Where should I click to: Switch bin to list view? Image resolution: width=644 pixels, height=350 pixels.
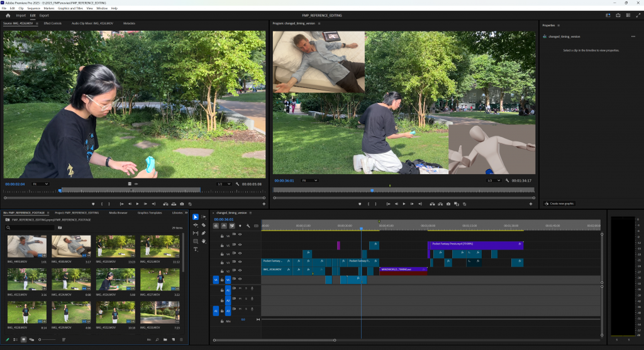coord(16,339)
